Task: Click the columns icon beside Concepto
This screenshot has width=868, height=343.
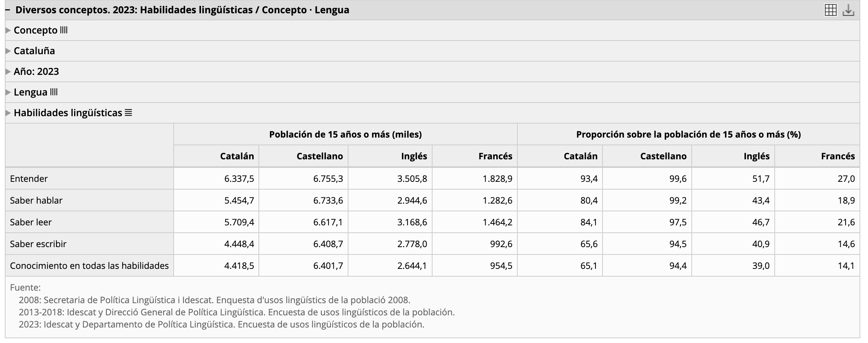Action: pos(64,30)
